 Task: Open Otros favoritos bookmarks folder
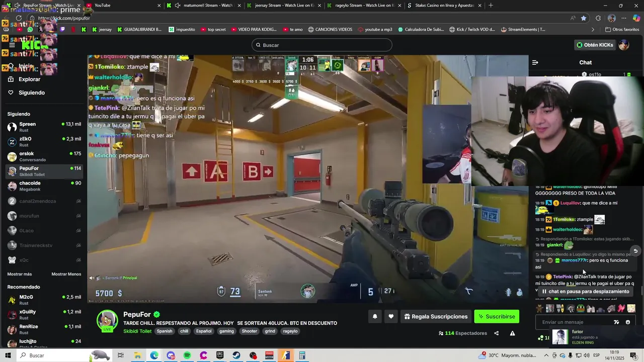coord(622,30)
